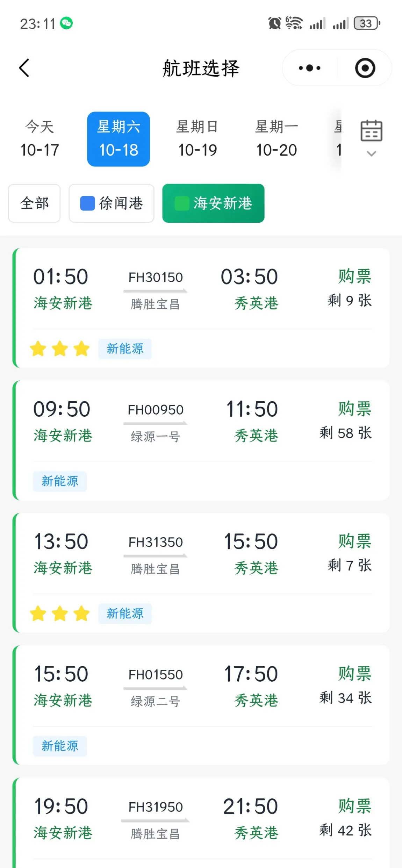Tap the three stars on FH30150
Viewport: 402px width, 868px height.
click(x=60, y=349)
